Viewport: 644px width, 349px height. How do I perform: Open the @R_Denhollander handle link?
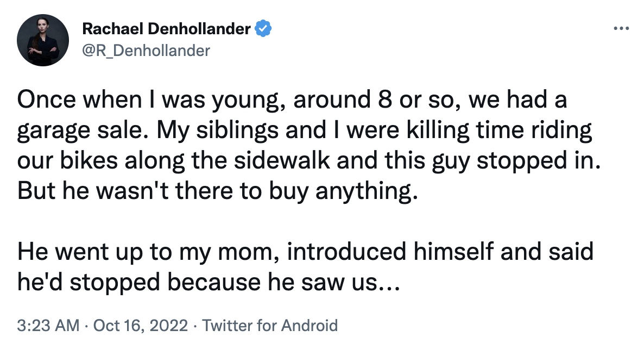pyautogui.click(x=146, y=51)
